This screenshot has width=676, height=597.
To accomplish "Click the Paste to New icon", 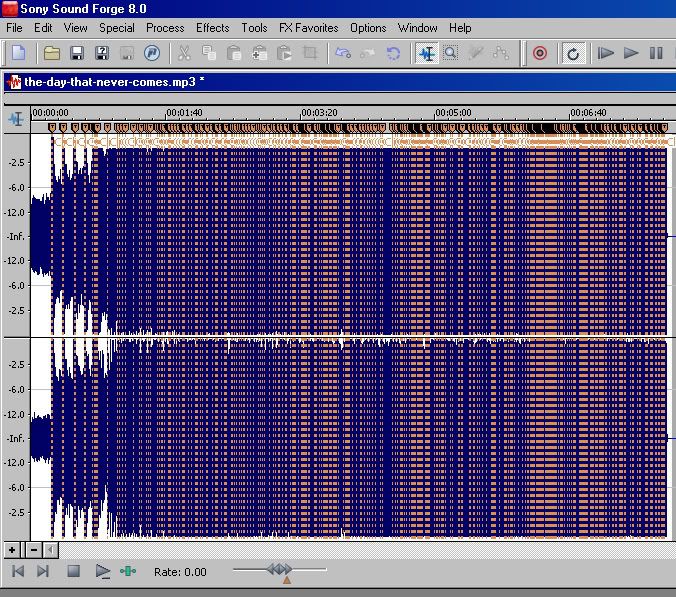I will (x=284, y=53).
